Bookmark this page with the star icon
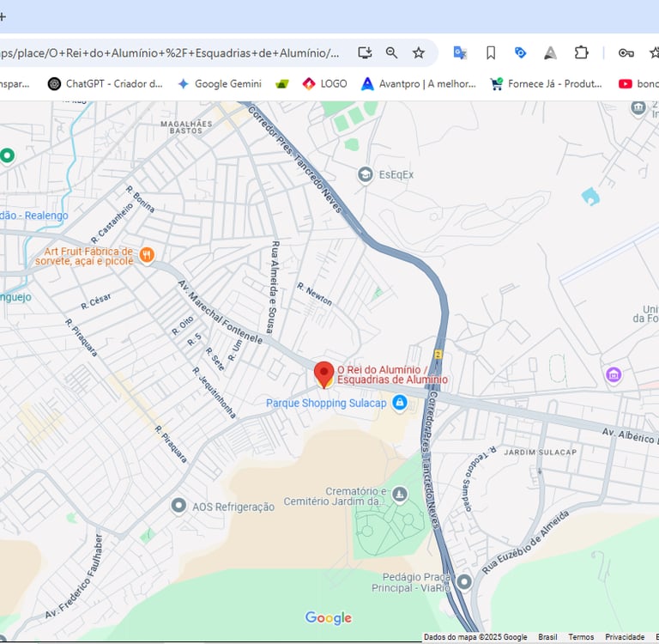The image size is (659, 644). tap(418, 53)
